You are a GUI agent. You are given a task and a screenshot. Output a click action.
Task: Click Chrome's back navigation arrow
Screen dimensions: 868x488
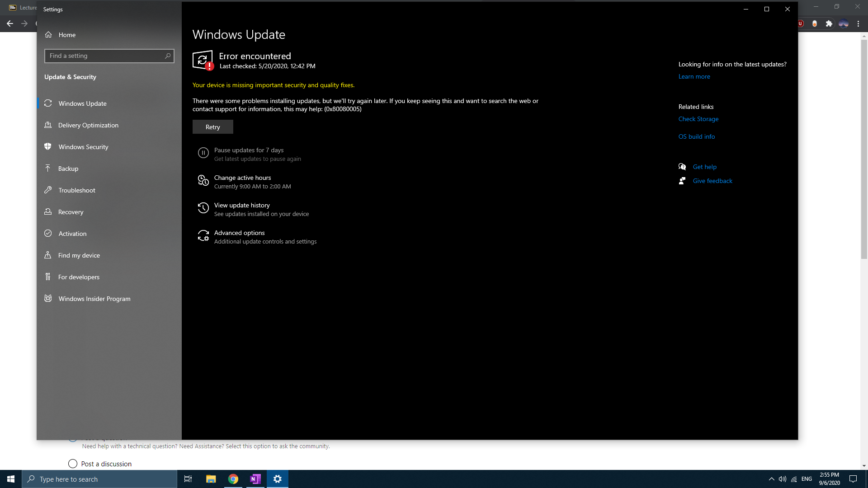point(10,23)
